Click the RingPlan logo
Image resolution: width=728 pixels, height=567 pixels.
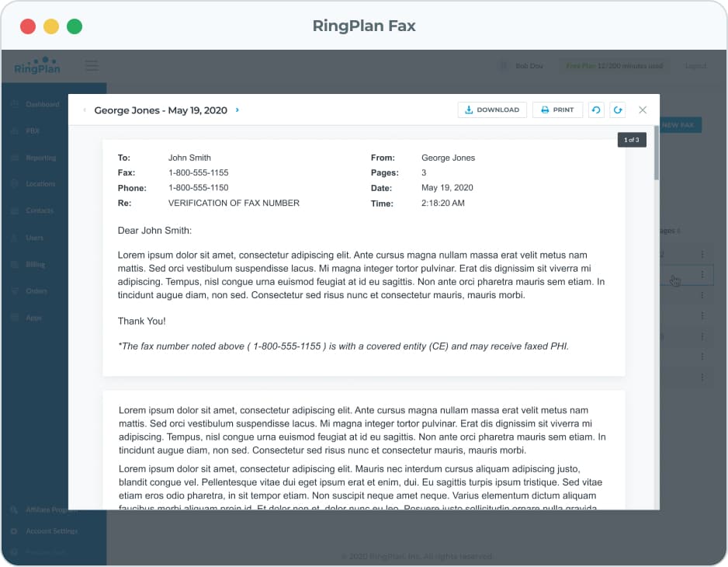pos(37,65)
